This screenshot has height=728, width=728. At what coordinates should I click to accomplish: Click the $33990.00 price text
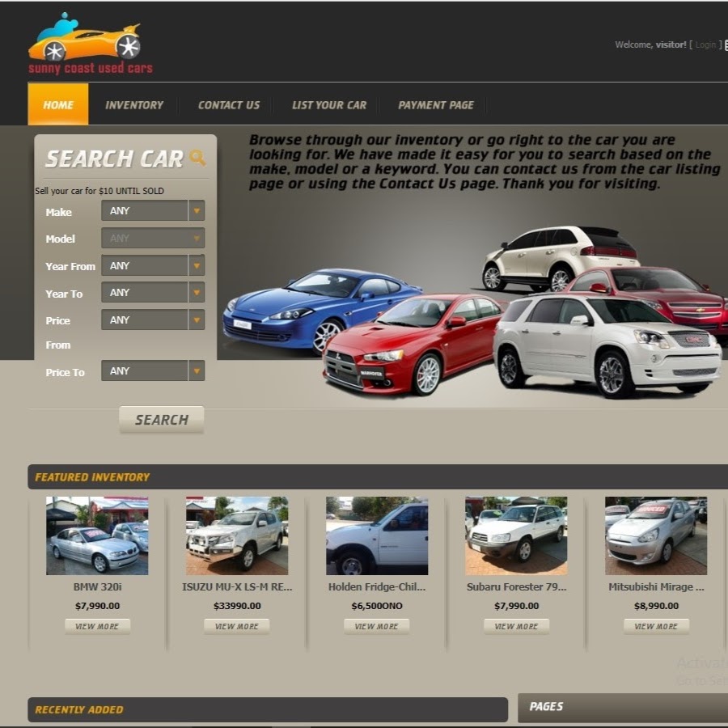coord(237,606)
